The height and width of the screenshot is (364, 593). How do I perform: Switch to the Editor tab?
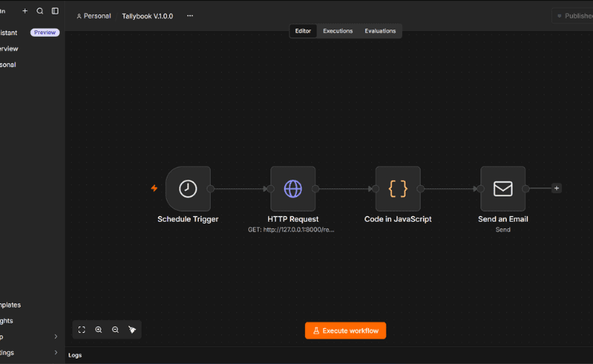tap(303, 31)
